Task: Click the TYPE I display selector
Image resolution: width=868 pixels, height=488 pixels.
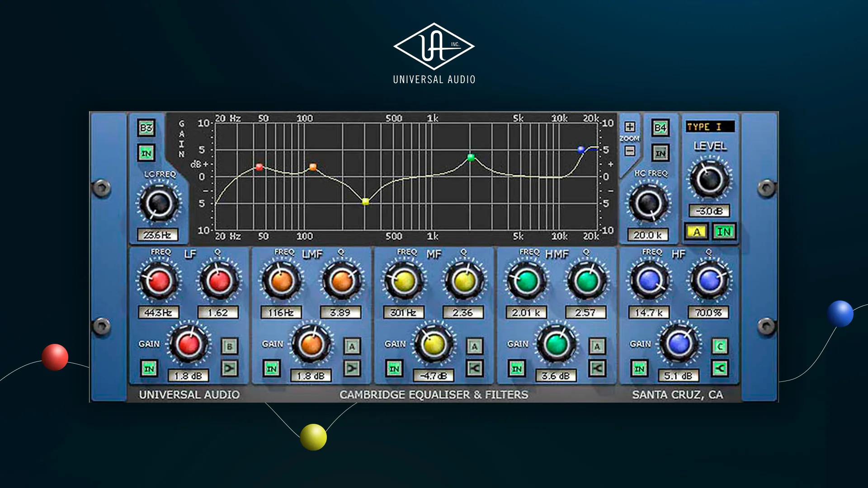Action: 709,127
